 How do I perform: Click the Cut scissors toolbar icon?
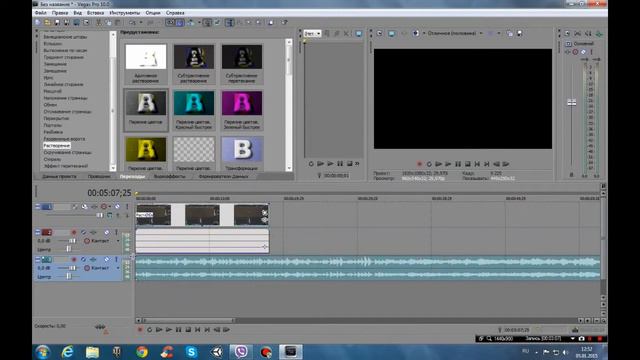98,22
